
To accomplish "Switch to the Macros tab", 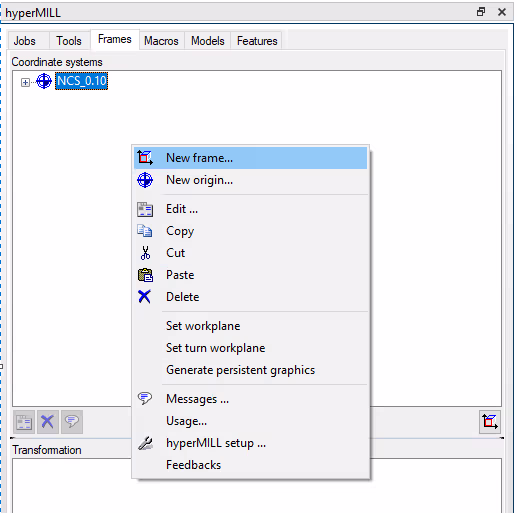I will (161, 41).
